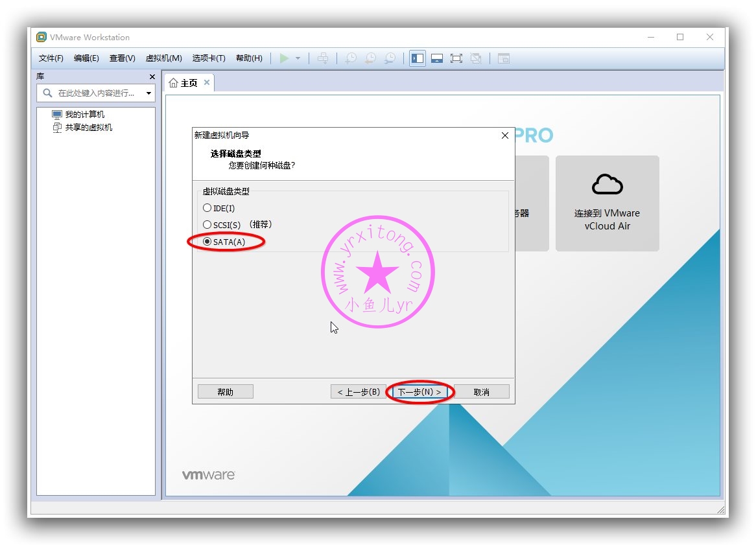Expand the library search dropdown arrow

click(148, 93)
